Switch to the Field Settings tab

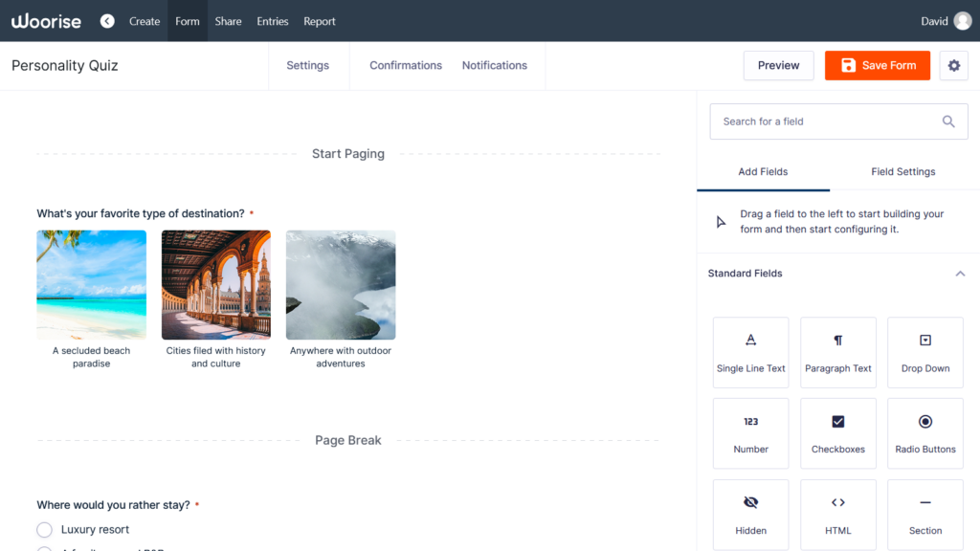tap(902, 171)
